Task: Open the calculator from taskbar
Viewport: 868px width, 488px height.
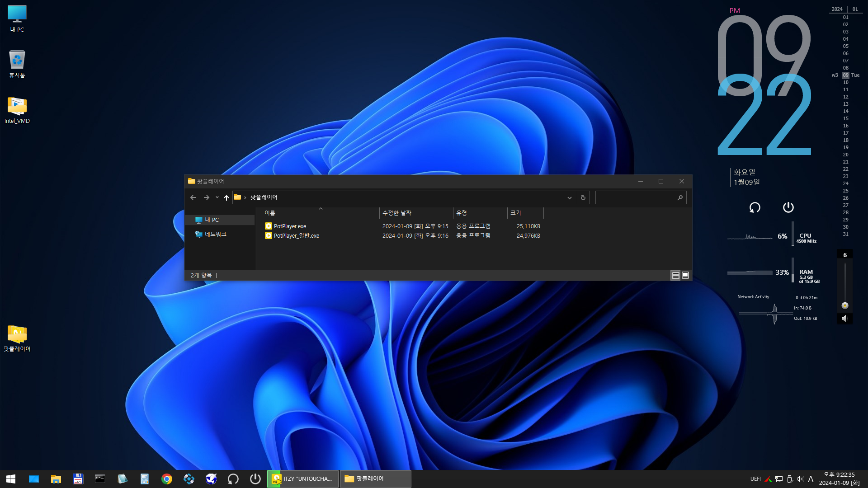Action: point(144,479)
